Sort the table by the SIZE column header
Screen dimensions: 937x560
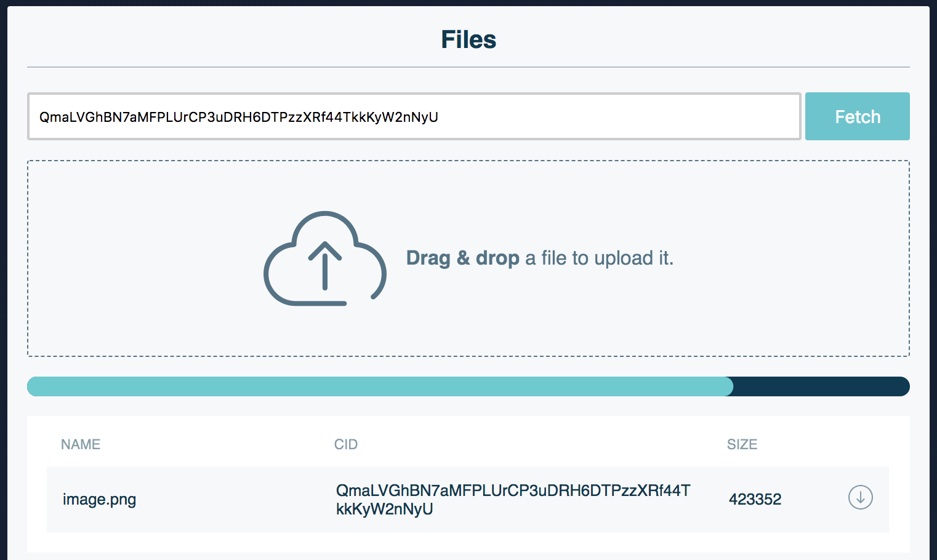[x=742, y=444]
